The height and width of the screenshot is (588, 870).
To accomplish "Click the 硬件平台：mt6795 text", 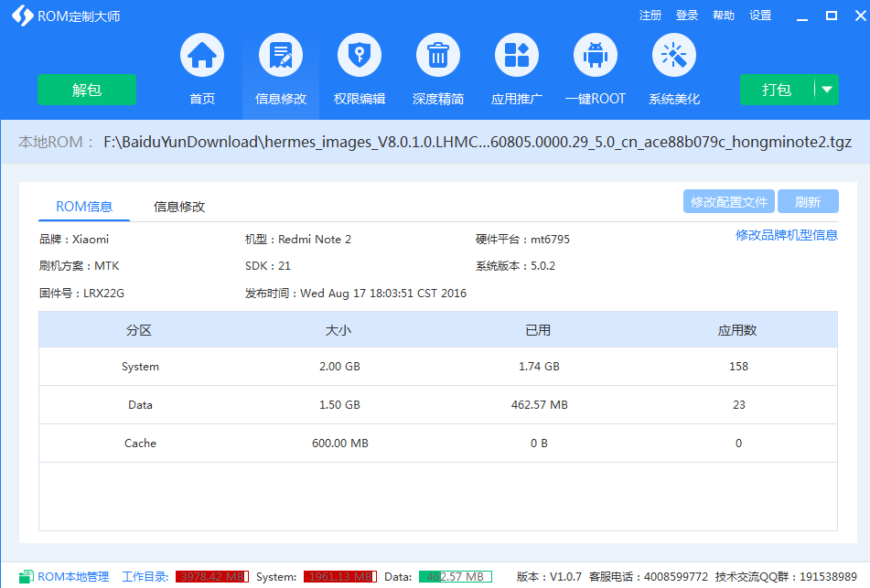I will click(x=522, y=239).
